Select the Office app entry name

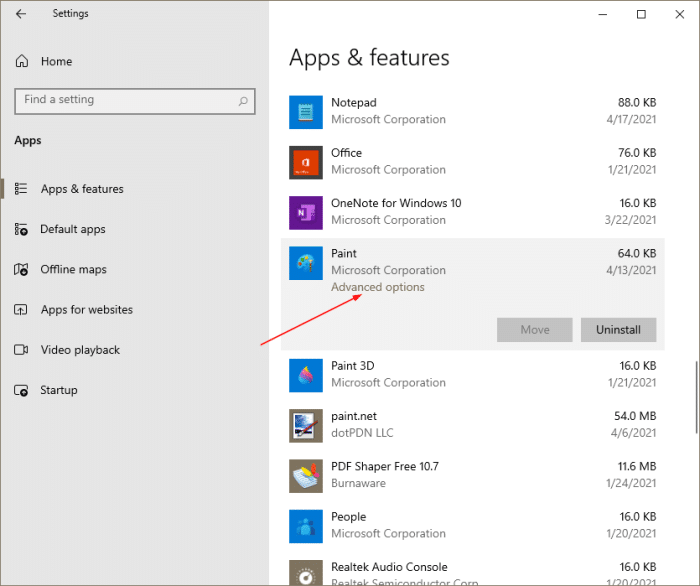click(346, 153)
